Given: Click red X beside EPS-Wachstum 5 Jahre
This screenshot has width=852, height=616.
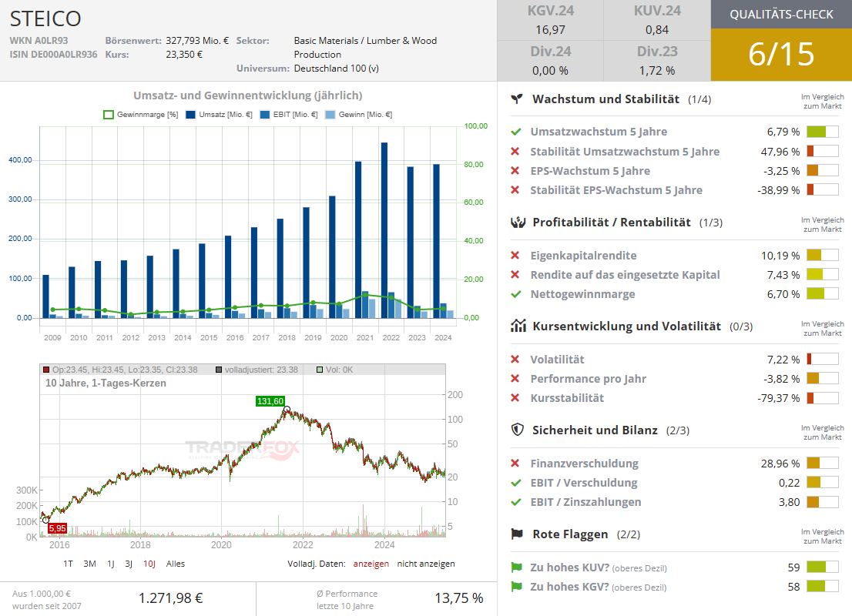Looking at the screenshot, I should tap(515, 171).
